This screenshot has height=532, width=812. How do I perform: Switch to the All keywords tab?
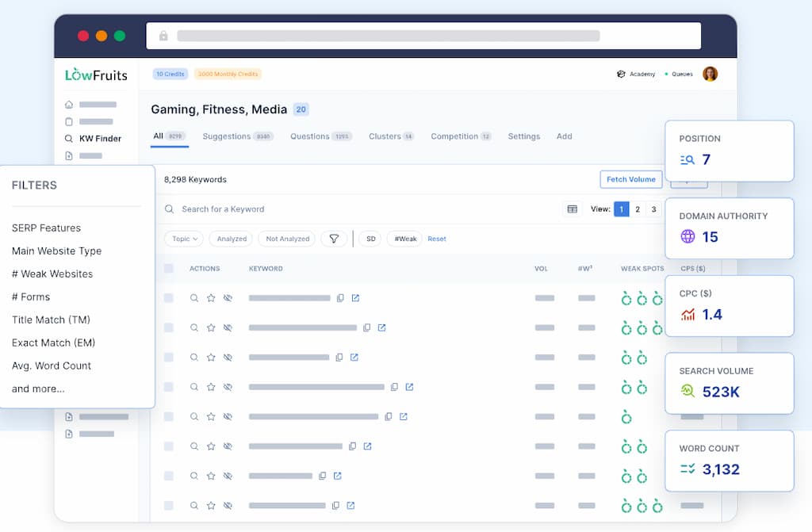[x=169, y=136]
